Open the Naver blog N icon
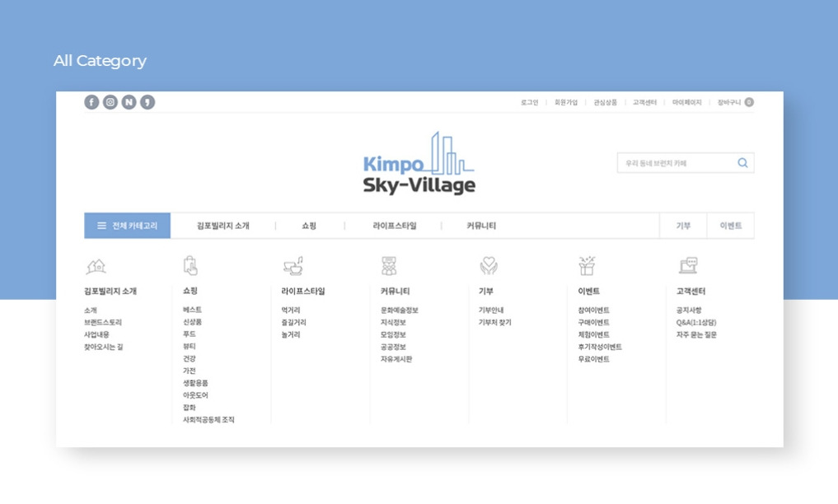The height and width of the screenshot is (504, 838). click(x=129, y=102)
